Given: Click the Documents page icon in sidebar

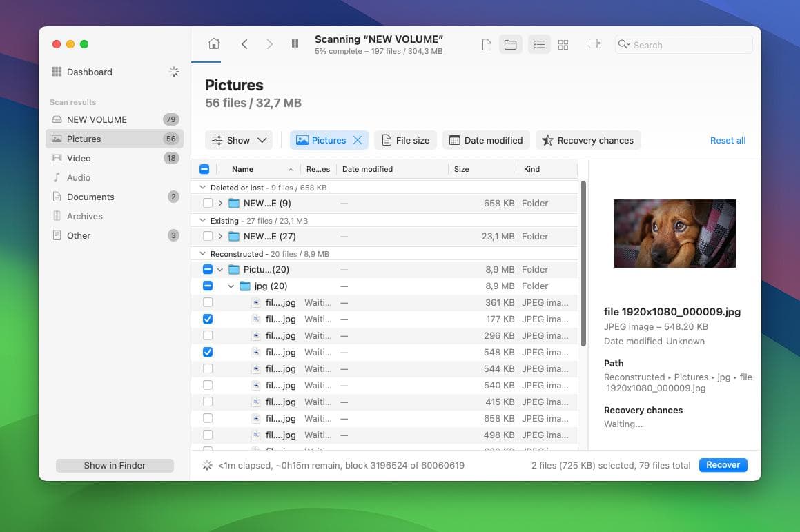Looking at the screenshot, I should pos(57,197).
